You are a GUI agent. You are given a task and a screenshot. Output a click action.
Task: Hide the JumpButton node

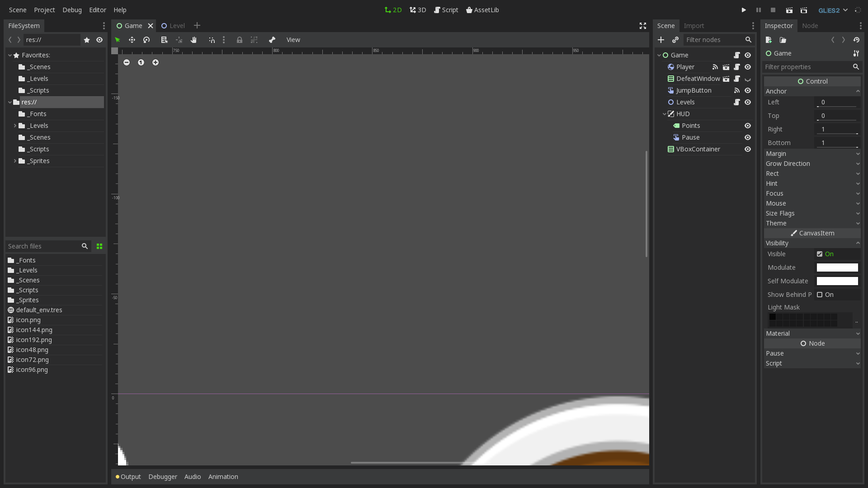[x=748, y=90]
